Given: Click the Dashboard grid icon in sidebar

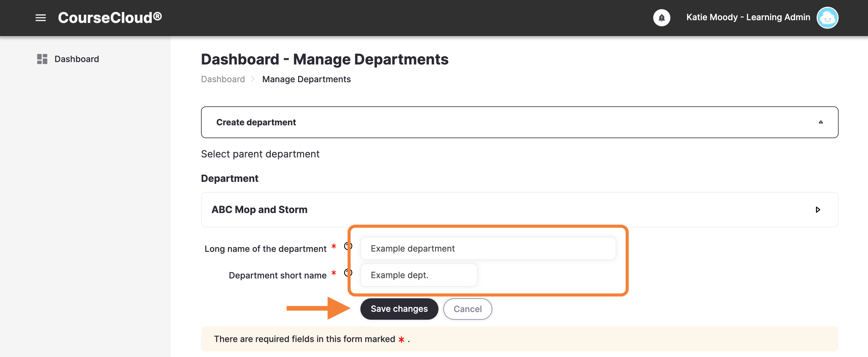Looking at the screenshot, I should point(42,59).
